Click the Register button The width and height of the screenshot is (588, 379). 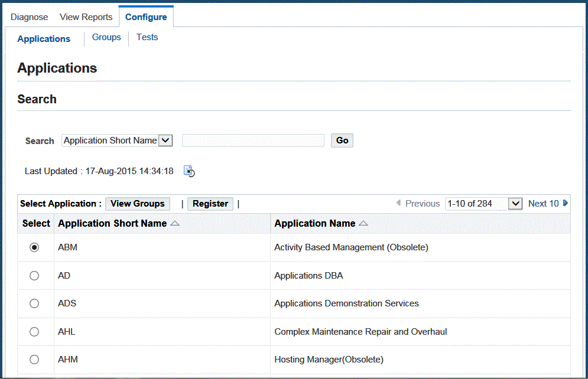point(210,204)
